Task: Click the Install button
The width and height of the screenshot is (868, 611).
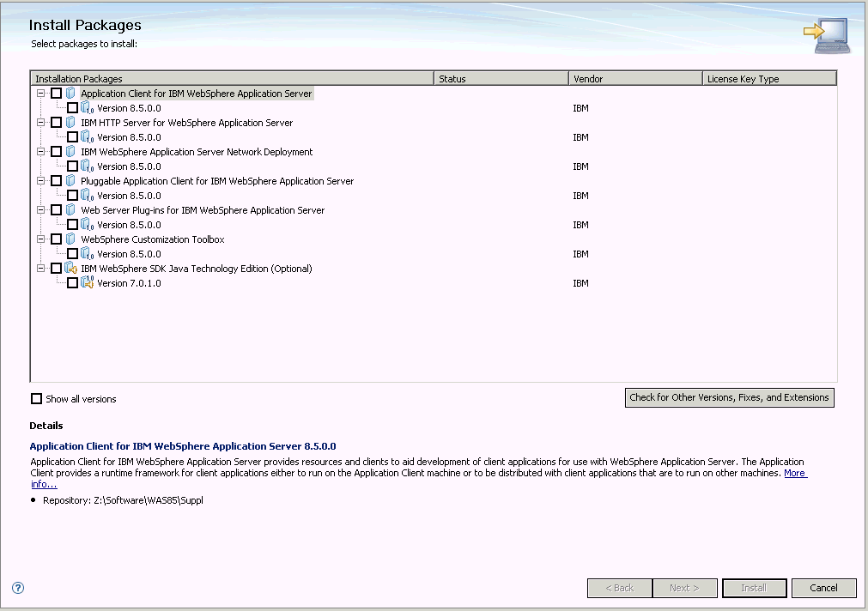Action: (x=754, y=588)
